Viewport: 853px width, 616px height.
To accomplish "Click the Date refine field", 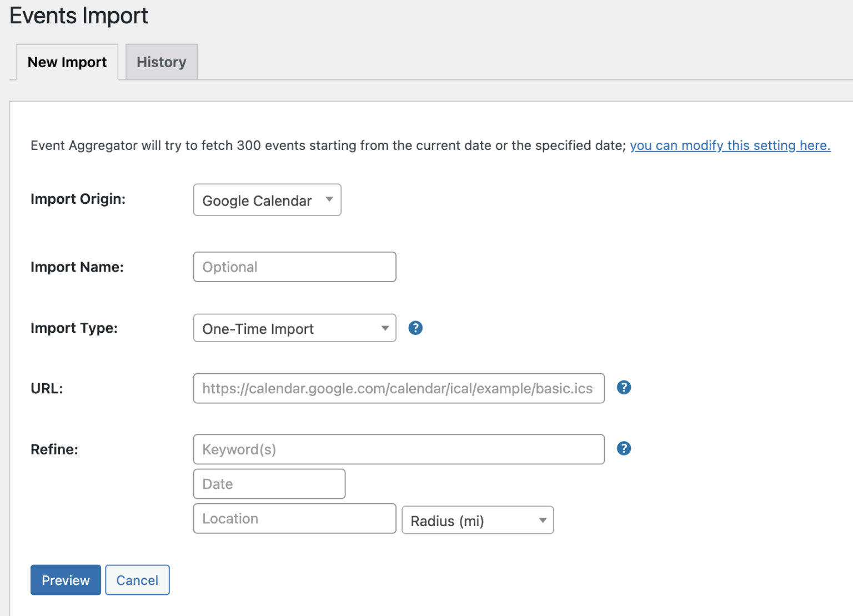I will pyautogui.click(x=269, y=484).
